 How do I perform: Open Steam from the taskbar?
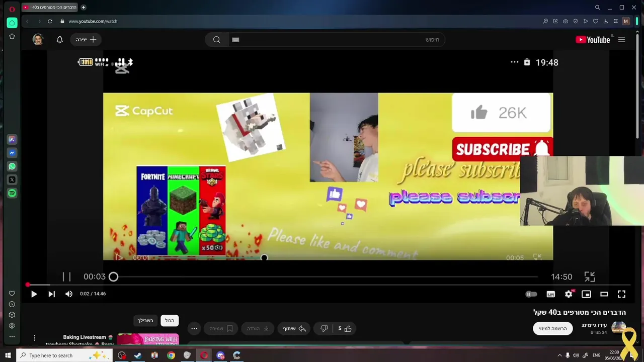[138, 355]
